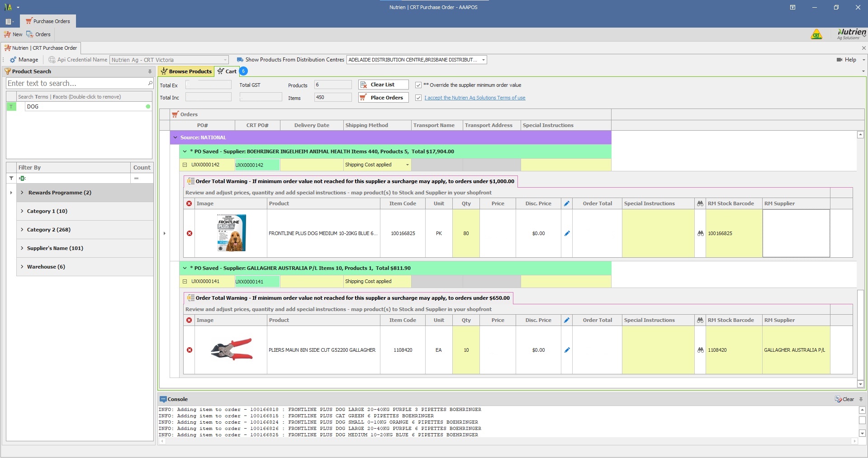Click the CRT logo icon
The width and height of the screenshot is (868, 458).
[x=816, y=34]
